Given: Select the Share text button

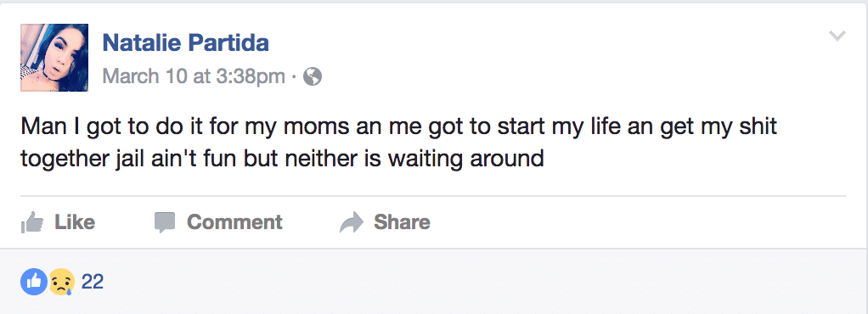Looking at the screenshot, I should click(402, 222).
